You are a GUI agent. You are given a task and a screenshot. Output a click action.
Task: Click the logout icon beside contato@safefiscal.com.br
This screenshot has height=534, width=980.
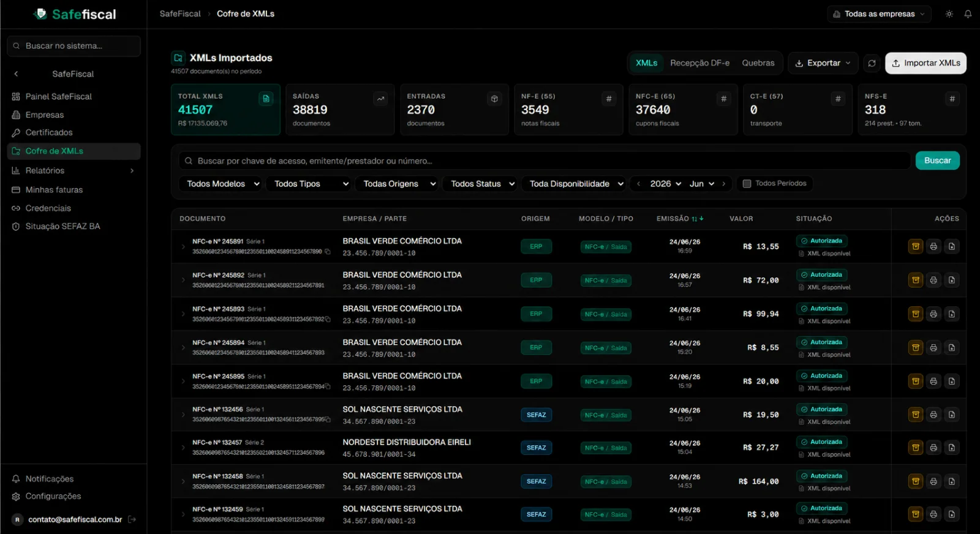[132, 519]
